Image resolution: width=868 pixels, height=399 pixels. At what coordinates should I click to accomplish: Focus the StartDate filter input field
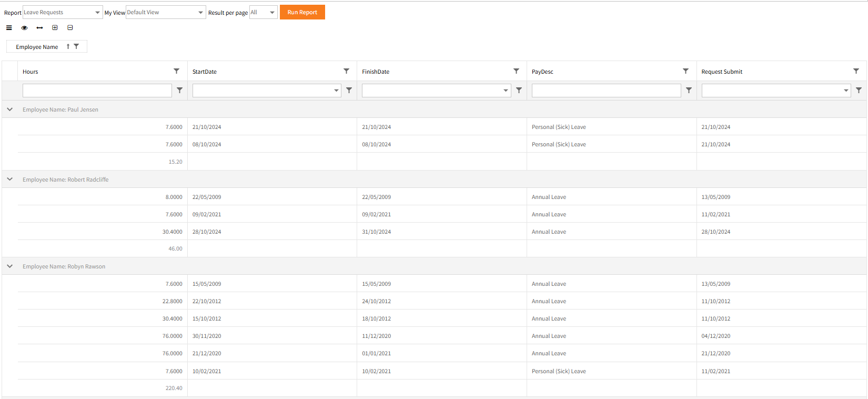pos(263,91)
